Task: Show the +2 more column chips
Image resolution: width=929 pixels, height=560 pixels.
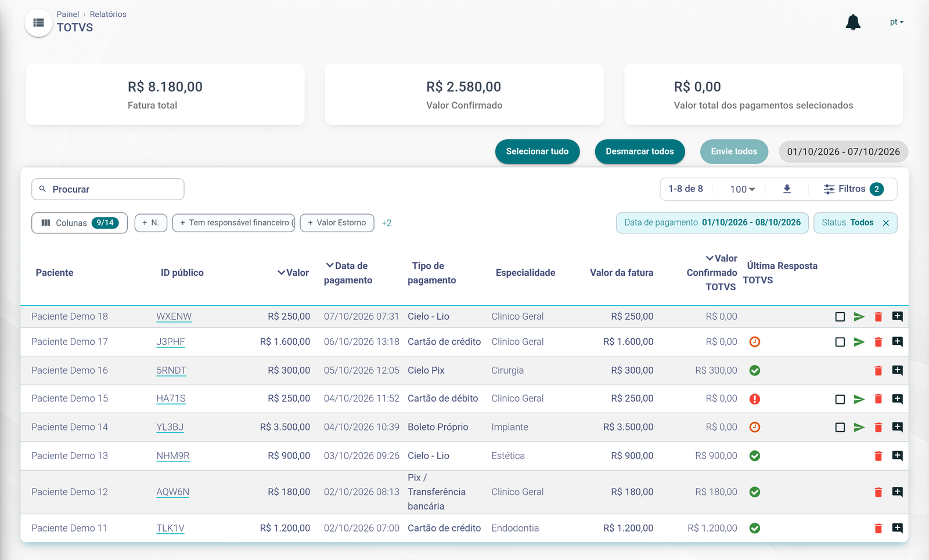Action: (387, 223)
